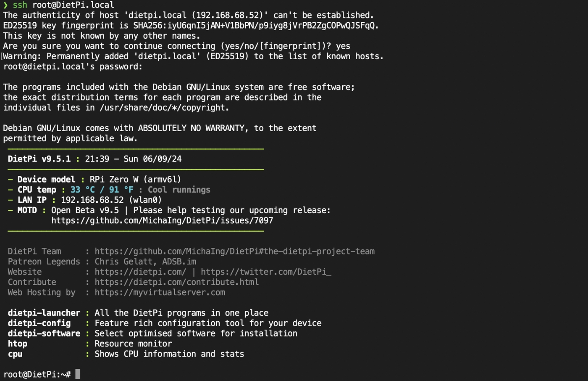Open the DietPi GitHub issues 7097 link

coord(162,220)
